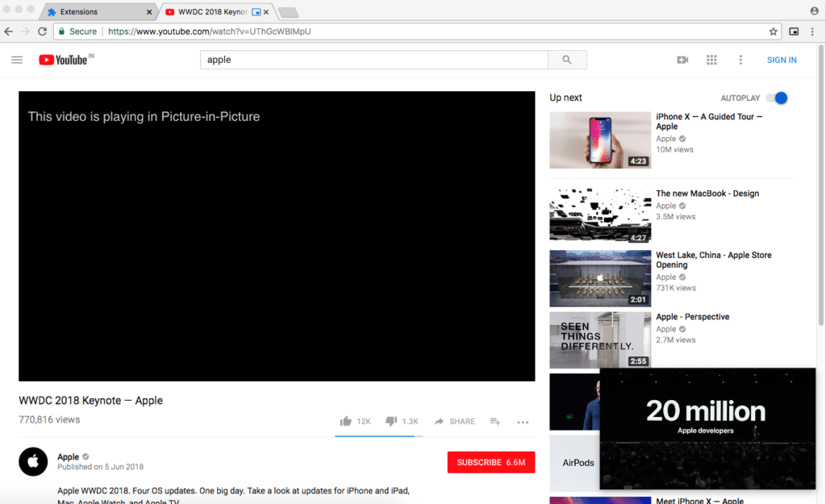Click the Sign In link

[x=782, y=60]
